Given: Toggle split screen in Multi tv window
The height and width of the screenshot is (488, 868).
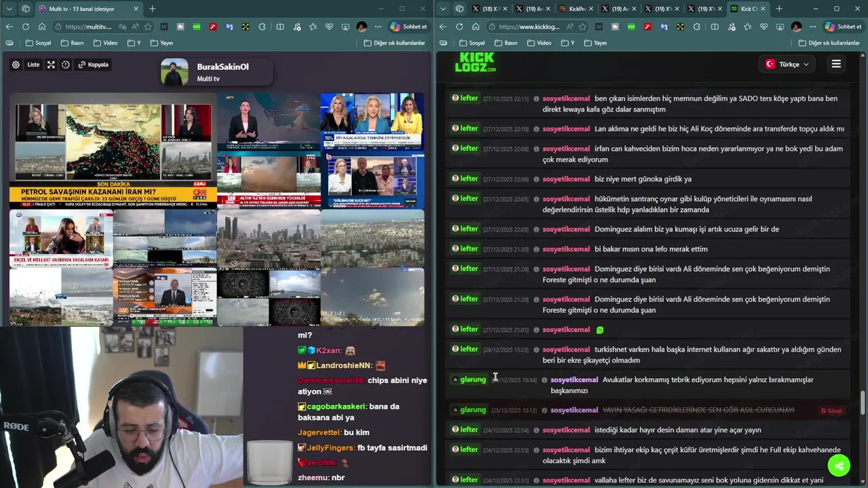Looking at the screenshot, I should click(280, 26).
